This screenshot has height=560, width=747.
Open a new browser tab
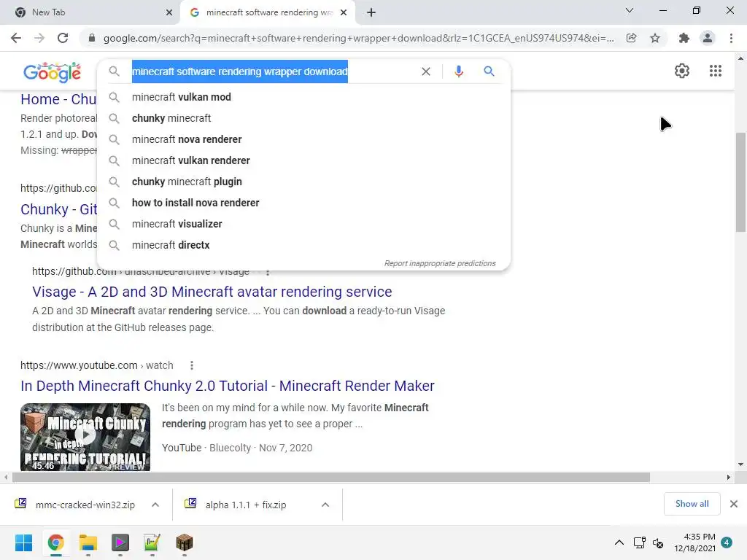click(371, 12)
